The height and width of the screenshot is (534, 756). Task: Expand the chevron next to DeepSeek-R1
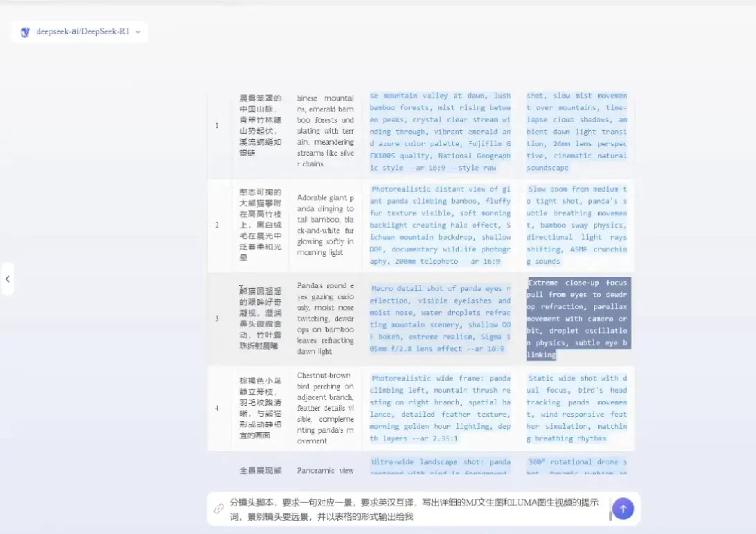[x=137, y=32]
